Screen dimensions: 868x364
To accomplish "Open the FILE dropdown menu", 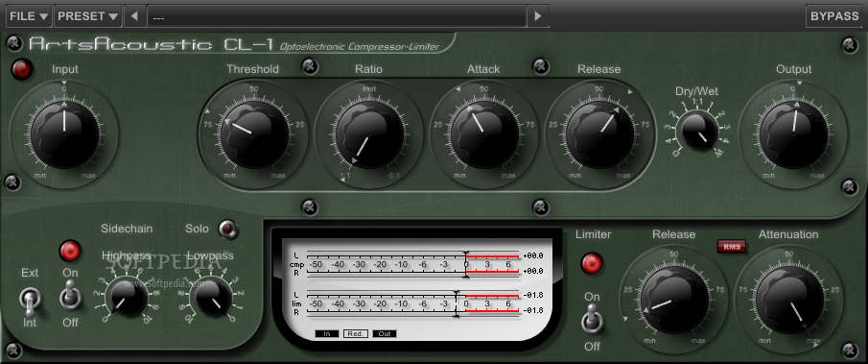I will 30,16.
